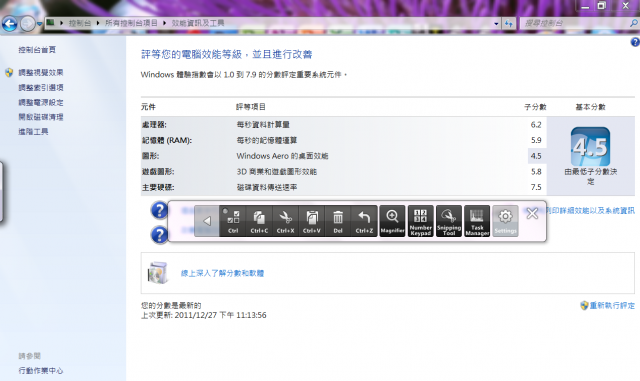Click the 遊戲圖形 row label
This screenshot has height=381, width=640.
[158, 172]
